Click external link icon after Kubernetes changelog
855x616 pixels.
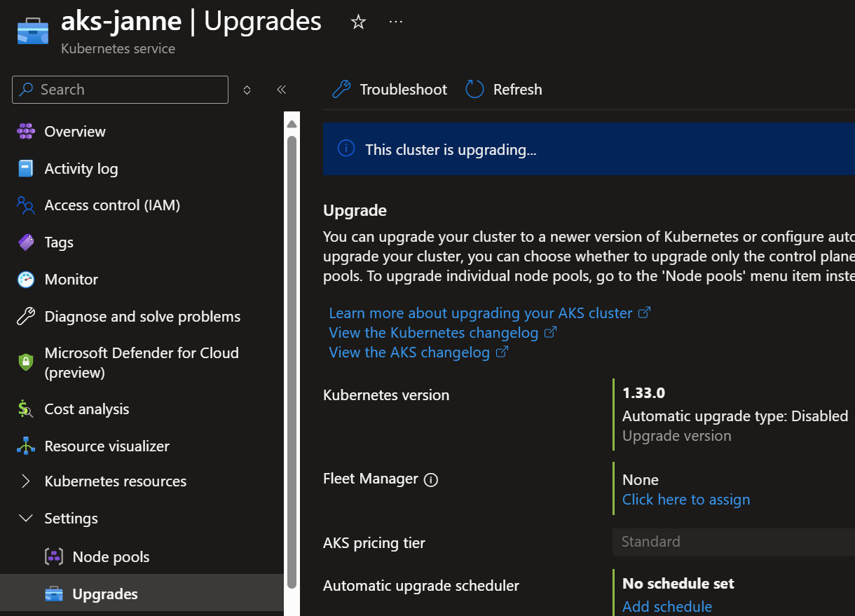click(551, 332)
